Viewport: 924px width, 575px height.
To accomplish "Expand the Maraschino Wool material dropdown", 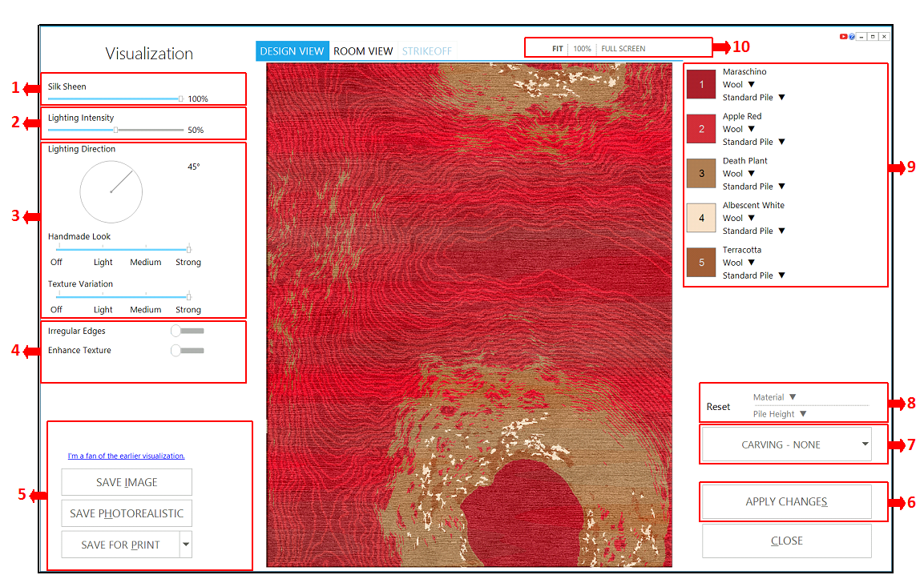I will tap(751, 84).
